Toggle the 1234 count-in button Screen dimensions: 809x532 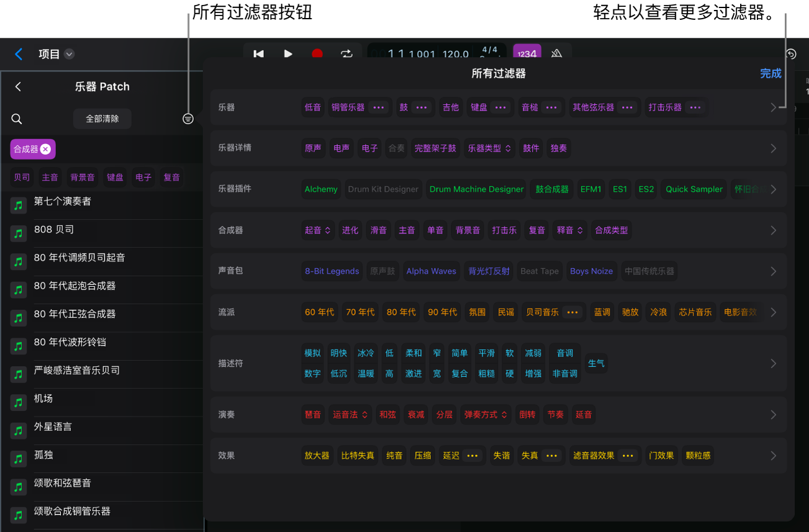point(527,53)
